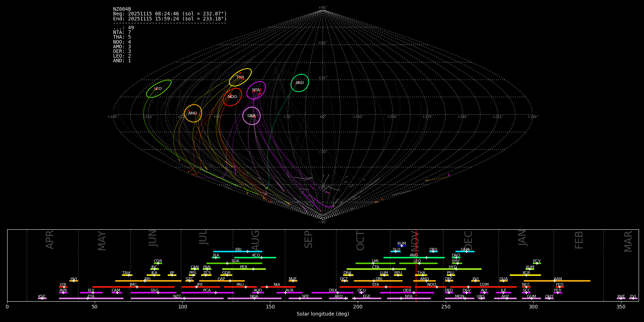Select the ORI shower bar in timeline
644x322 pixels.
point(378,281)
